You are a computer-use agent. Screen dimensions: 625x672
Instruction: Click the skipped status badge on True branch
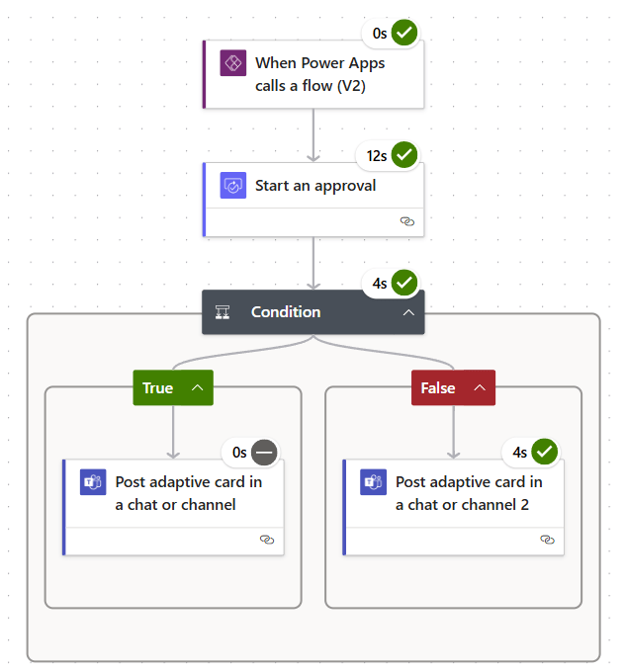tap(264, 452)
